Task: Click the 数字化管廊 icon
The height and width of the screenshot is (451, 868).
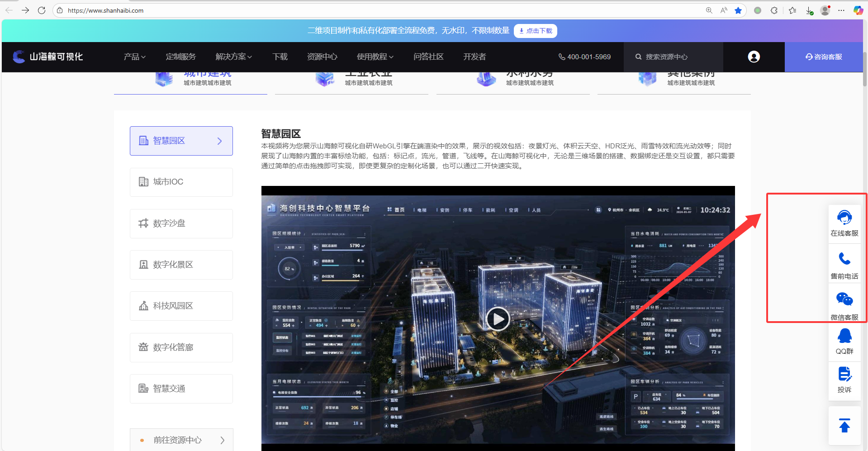Action: point(143,347)
